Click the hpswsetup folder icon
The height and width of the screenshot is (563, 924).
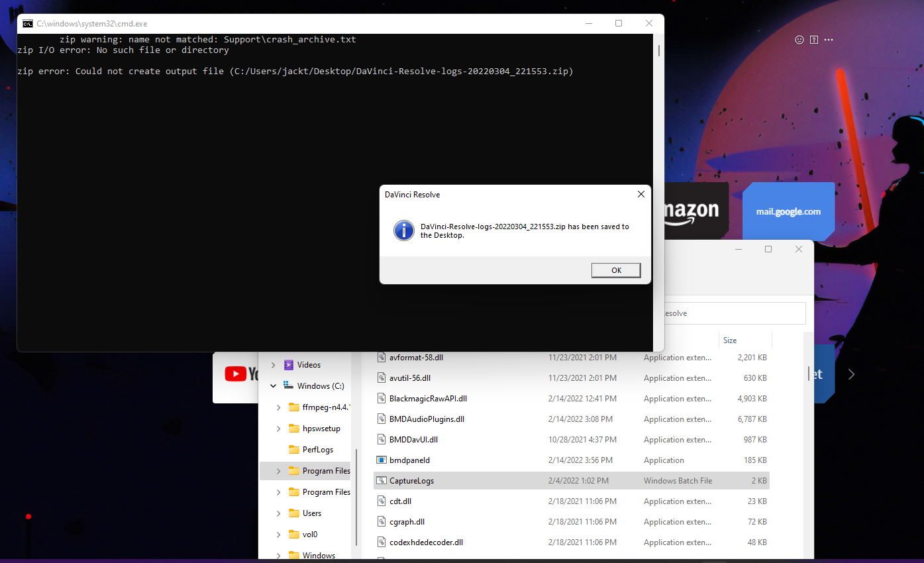click(x=294, y=429)
